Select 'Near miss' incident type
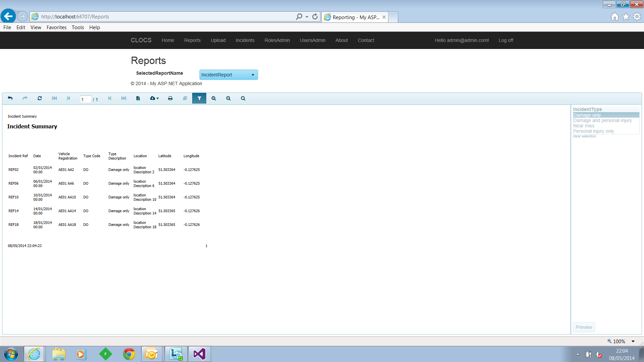The width and height of the screenshot is (644, 362). (584, 126)
